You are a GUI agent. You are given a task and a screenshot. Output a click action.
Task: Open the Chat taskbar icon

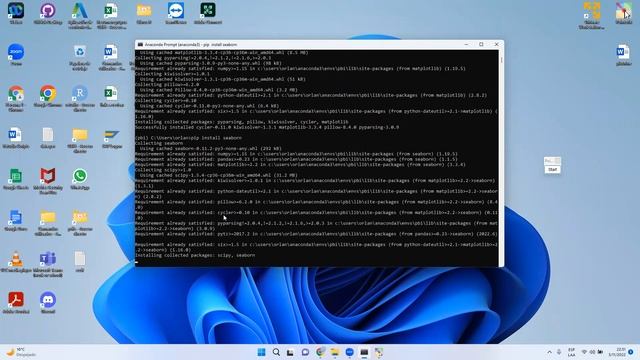[305, 352]
